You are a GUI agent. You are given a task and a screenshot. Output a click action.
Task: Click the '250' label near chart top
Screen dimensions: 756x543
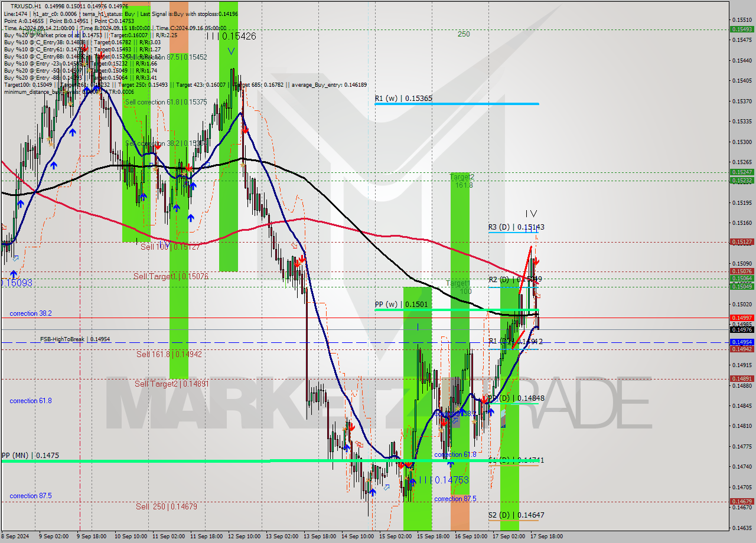click(x=464, y=34)
